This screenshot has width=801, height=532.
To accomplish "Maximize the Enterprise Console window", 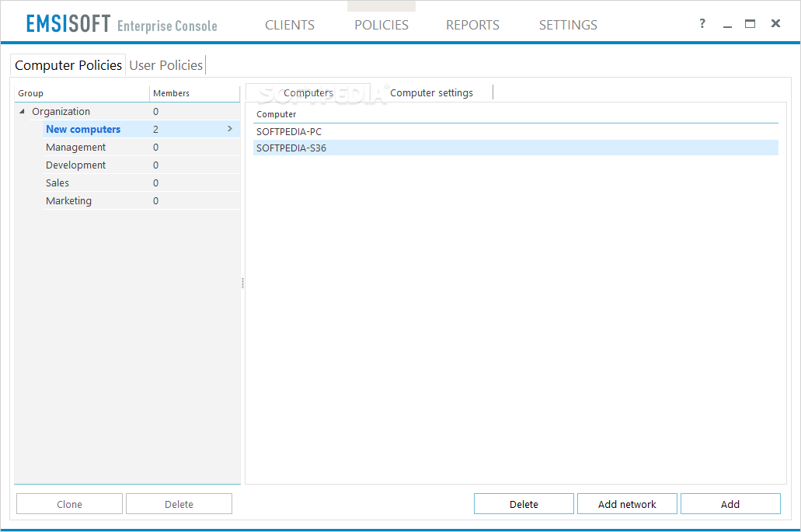I will (750, 23).
